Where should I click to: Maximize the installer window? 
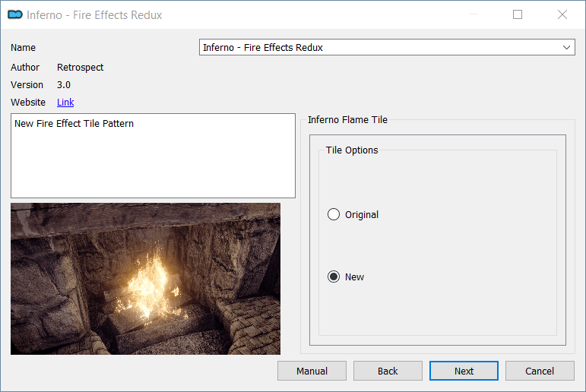tap(518, 14)
